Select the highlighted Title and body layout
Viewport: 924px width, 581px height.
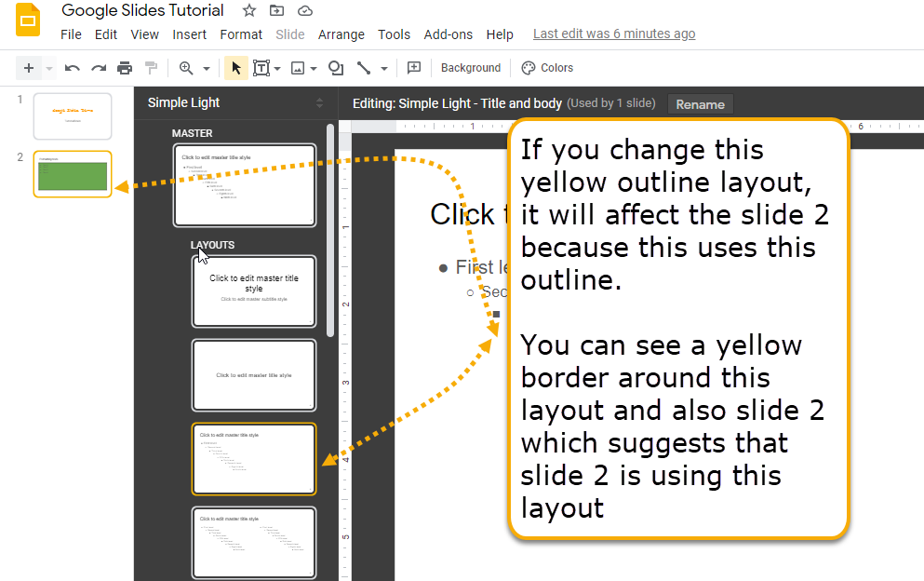[254, 459]
